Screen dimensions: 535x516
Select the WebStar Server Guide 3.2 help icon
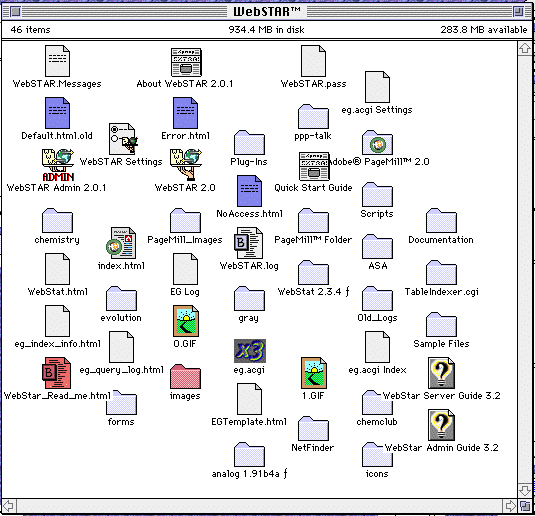pyautogui.click(x=441, y=373)
